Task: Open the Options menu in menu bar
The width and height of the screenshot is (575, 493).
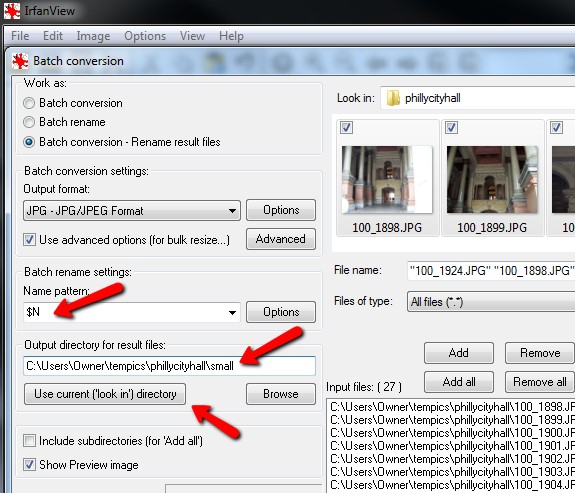Action: pyautogui.click(x=145, y=36)
